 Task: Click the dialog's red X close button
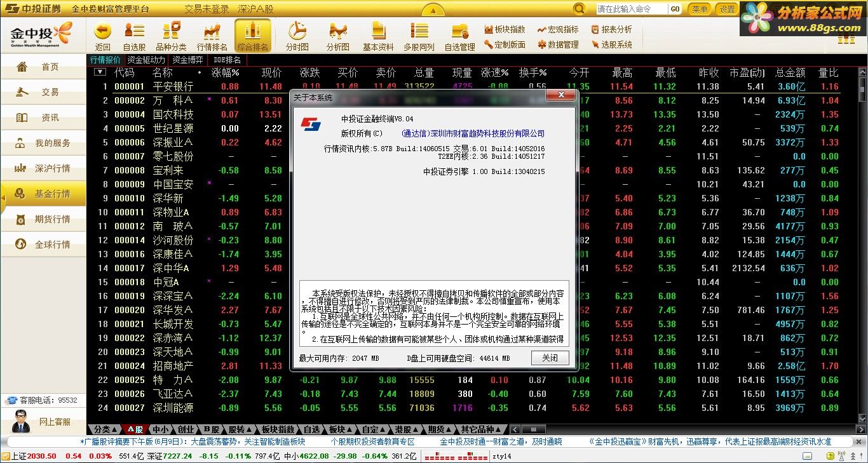(561, 95)
